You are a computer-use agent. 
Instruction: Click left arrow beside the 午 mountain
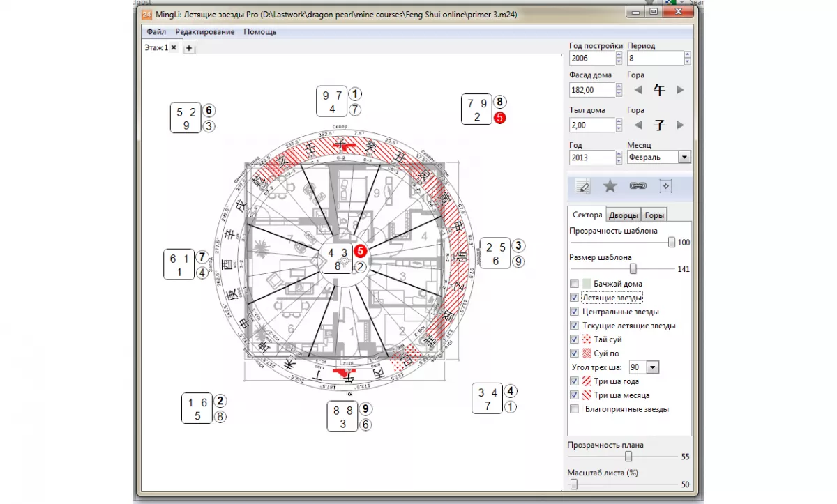638,90
